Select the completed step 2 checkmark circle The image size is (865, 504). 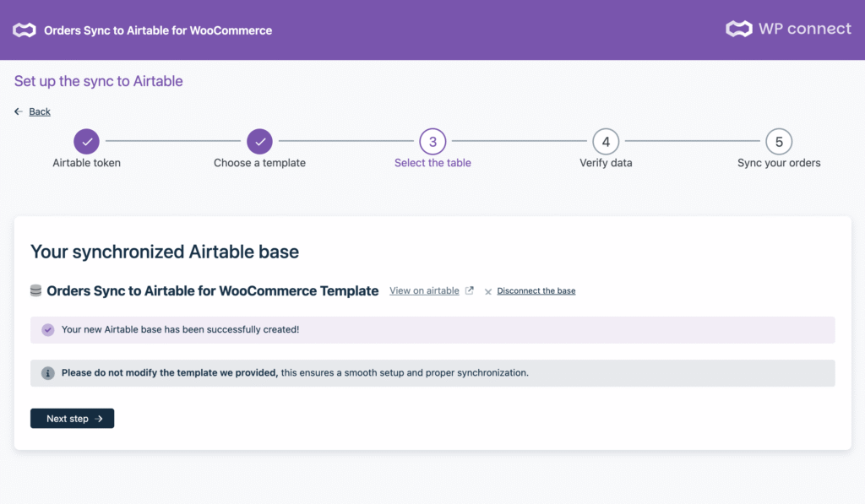pyautogui.click(x=259, y=142)
